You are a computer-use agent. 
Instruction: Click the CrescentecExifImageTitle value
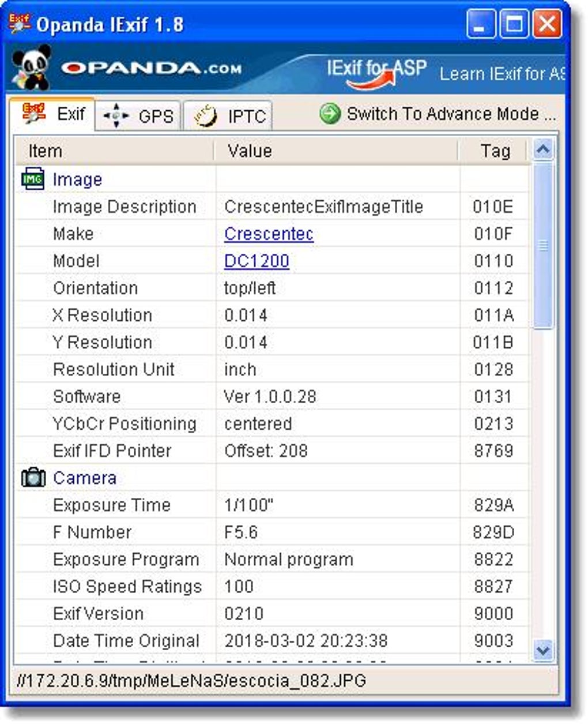323,207
